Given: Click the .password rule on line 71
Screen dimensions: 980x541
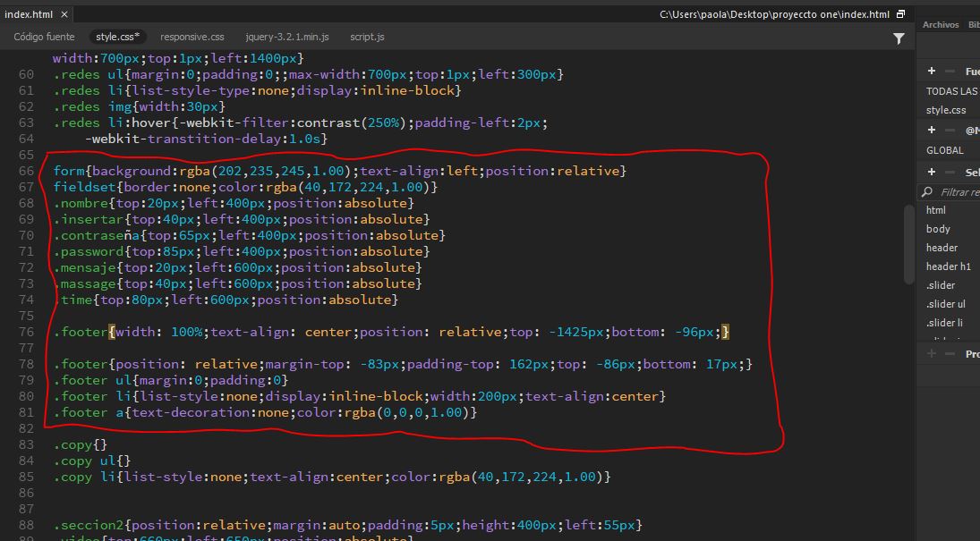Looking at the screenshot, I should click(242, 251).
